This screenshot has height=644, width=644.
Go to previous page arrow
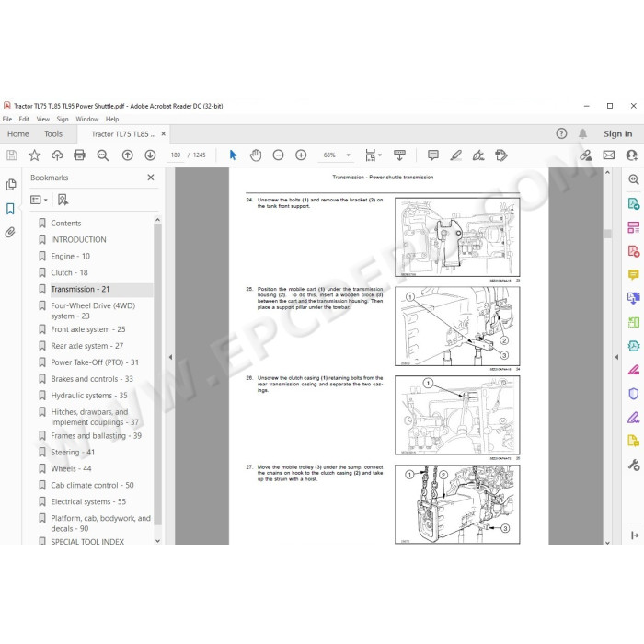[127, 155]
